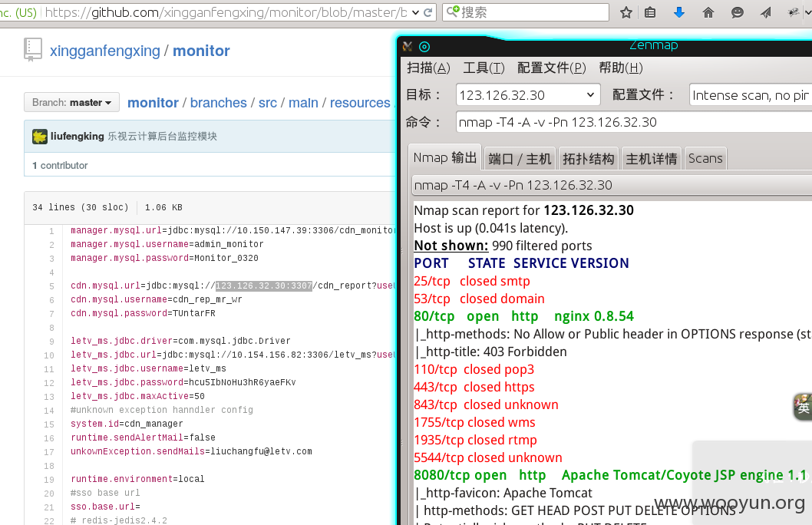The image size is (812, 525).
Task: Open the 扫描(A) menu in Zenmap
Action: click(x=428, y=68)
